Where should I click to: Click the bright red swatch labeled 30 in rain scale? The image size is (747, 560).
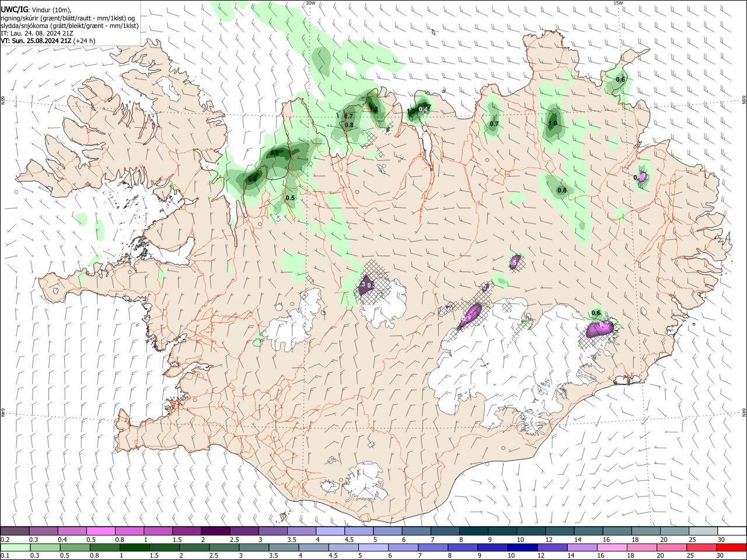pos(731,548)
